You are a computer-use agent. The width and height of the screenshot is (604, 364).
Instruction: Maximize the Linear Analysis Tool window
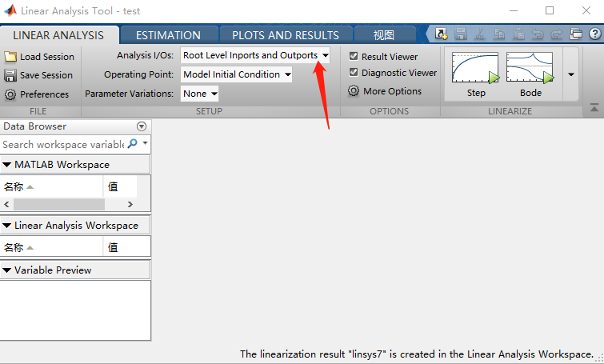[550, 10]
